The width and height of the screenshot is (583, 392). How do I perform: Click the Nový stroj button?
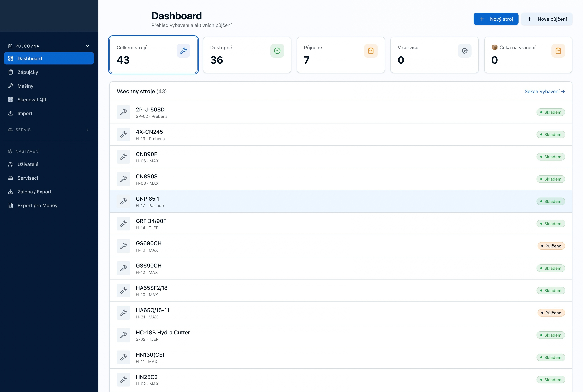pyautogui.click(x=496, y=19)
